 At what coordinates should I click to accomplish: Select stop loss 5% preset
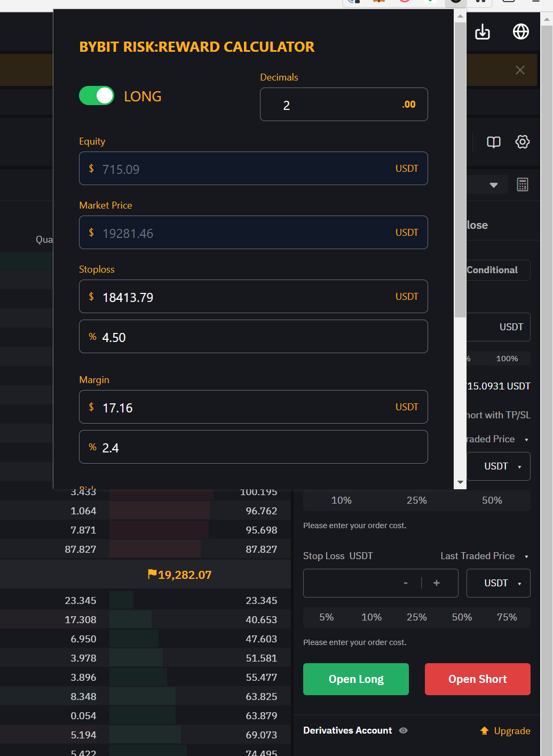click(x=327, y=617)
